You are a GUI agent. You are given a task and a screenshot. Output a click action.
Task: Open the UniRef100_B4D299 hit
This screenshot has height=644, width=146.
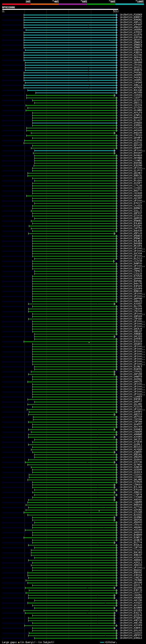[x=131, y=133]
